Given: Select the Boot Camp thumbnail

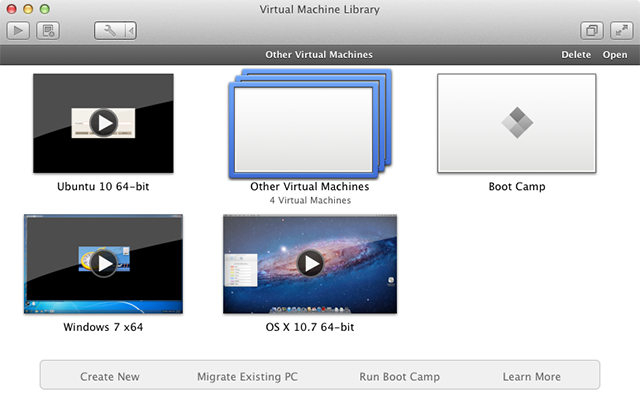Looking at the screenshot, I should tap(517, 123).
